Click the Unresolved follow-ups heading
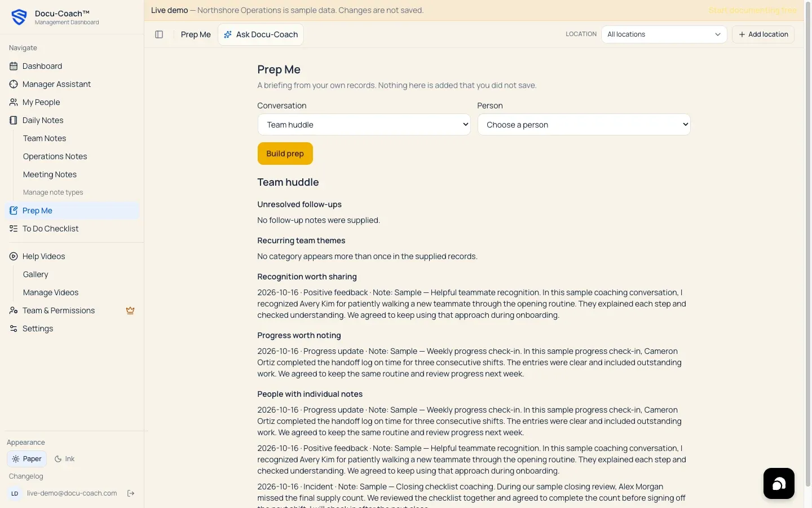The width and height of the screenshot is (812, 508). 299,204
